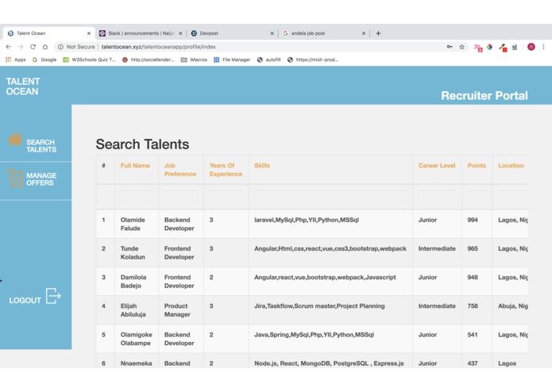Viewport: 552px width, 392px height.
Task: Click the name Tunde Koladun
Action: coord(133,253)
